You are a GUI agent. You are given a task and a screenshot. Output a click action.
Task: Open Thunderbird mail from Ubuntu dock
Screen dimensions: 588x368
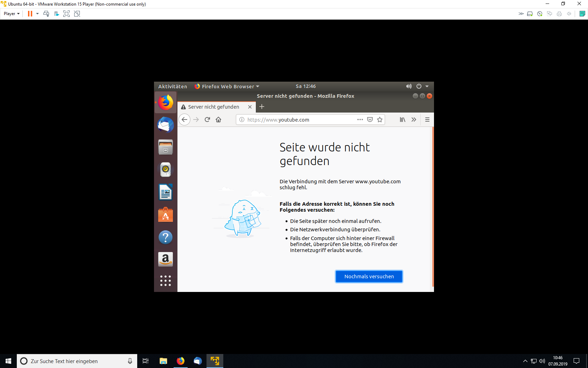point(166,125)
